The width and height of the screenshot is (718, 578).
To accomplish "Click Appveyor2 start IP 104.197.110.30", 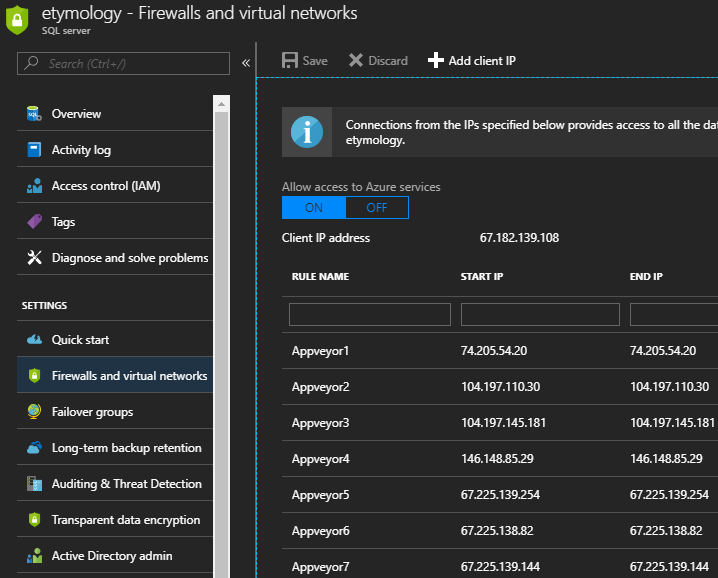I will click(500, 387).
